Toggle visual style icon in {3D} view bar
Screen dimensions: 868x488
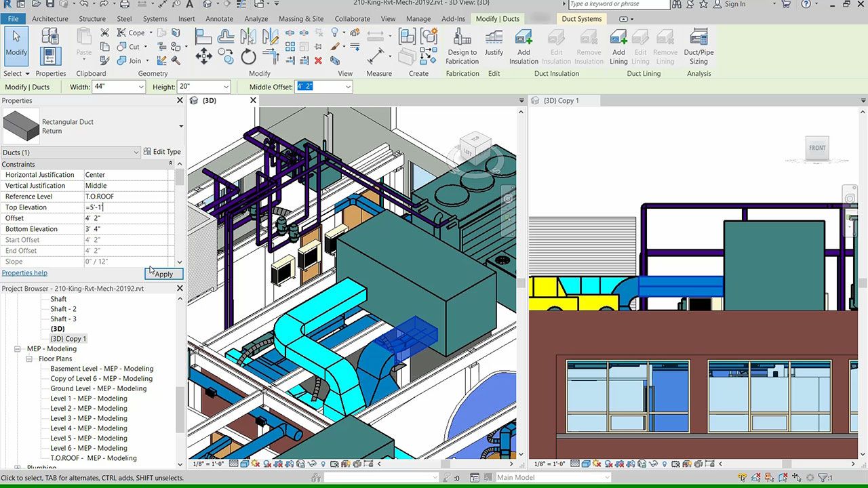244,464
